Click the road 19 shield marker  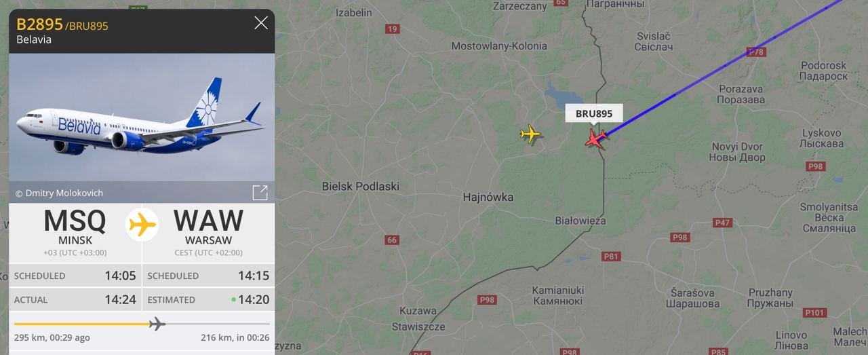(392, 29)
